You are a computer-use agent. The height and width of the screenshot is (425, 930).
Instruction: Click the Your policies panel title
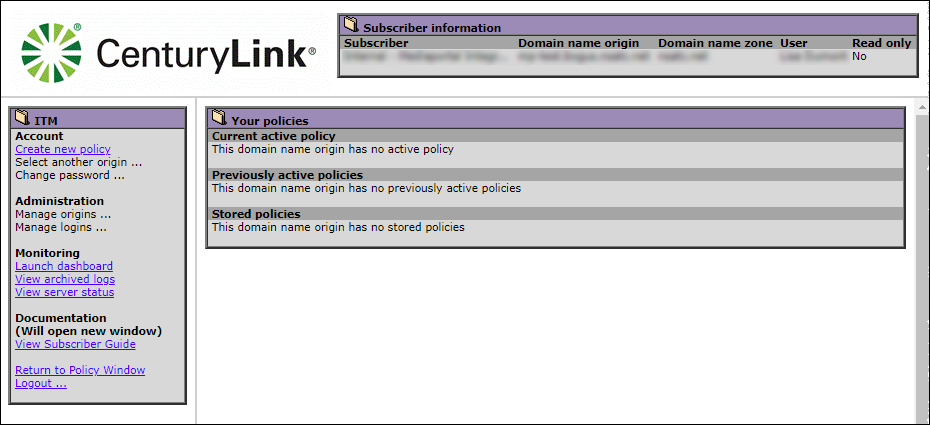point(270,121)
